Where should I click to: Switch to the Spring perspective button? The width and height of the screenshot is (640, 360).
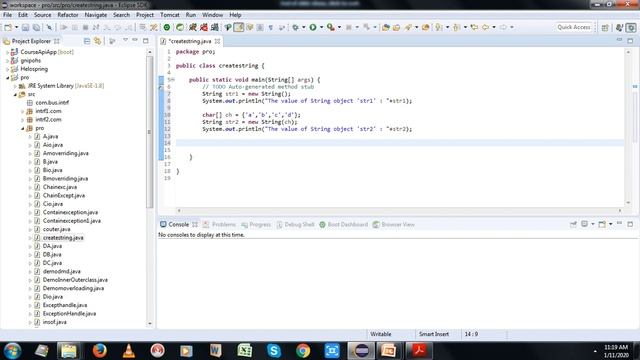click(x=631, y=27)
